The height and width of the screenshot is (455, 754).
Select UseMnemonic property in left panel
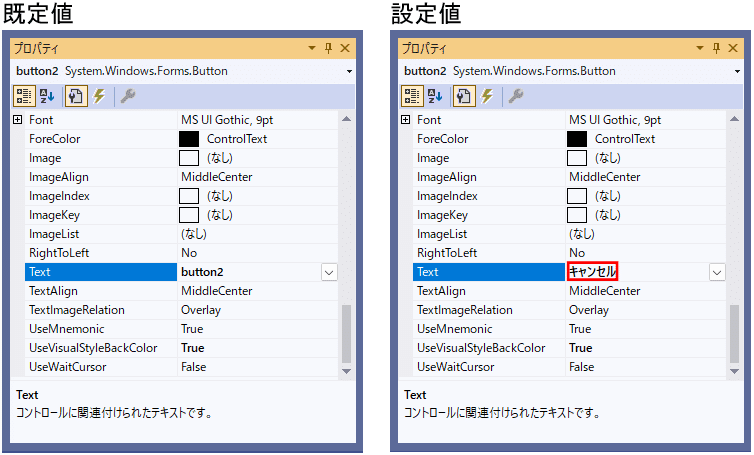(x=101, y=329)
